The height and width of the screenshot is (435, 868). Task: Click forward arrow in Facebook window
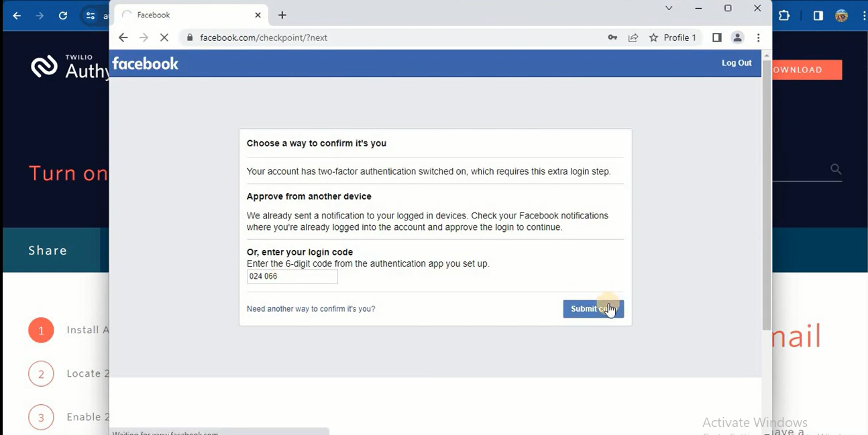pos(144,38)
